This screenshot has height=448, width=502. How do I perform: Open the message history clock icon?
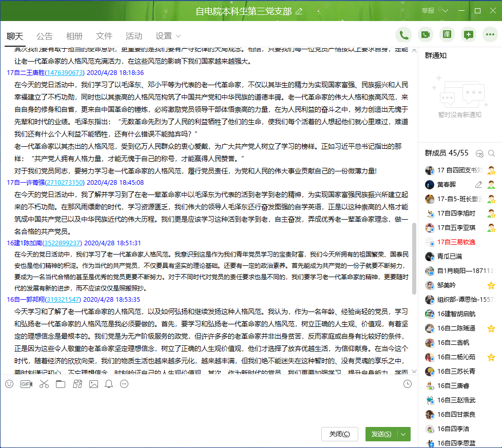[408, 384]
